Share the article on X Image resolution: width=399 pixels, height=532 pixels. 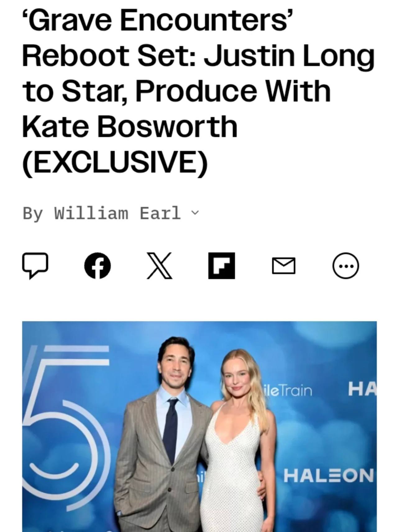[x=159, y=266]
